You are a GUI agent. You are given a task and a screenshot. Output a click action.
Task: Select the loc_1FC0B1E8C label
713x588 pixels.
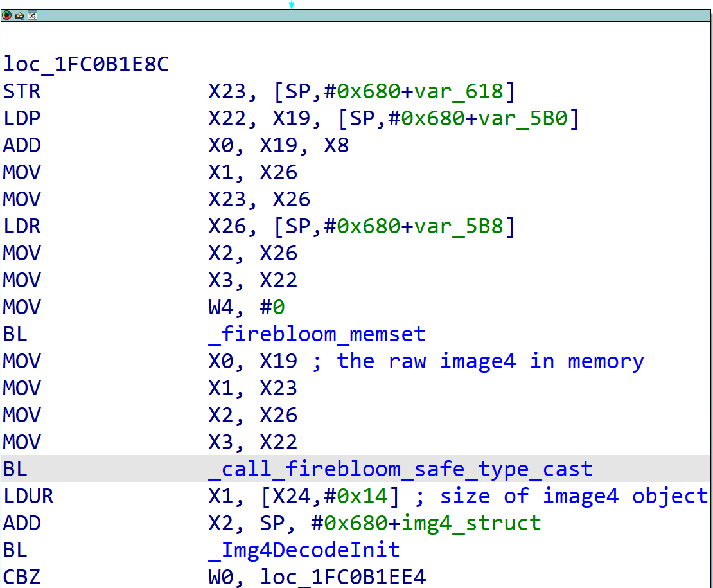click(86, 64)
